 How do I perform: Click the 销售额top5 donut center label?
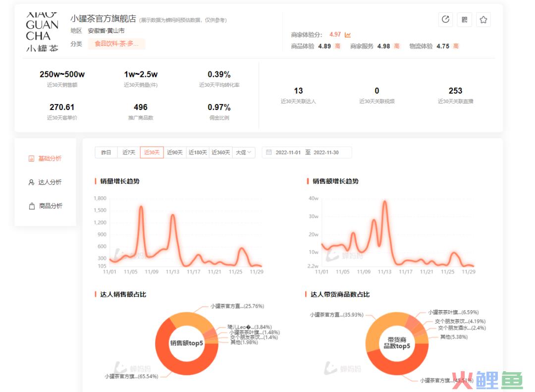187,343
